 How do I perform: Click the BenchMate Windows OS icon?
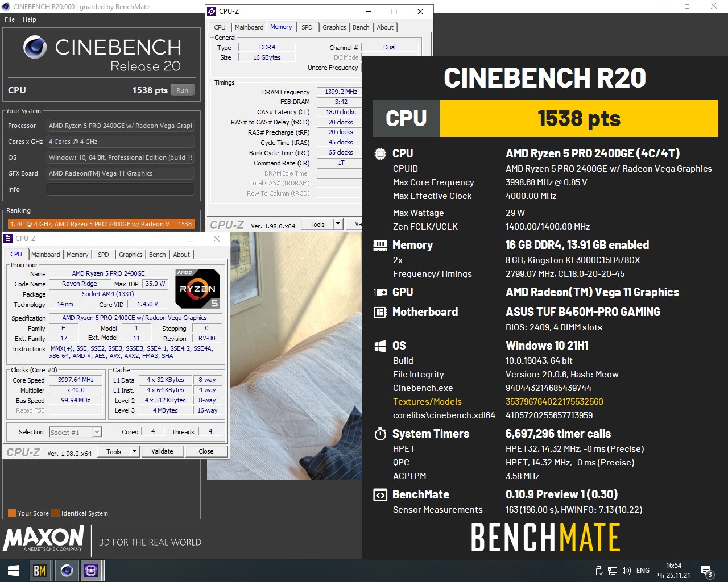point(380,346)
